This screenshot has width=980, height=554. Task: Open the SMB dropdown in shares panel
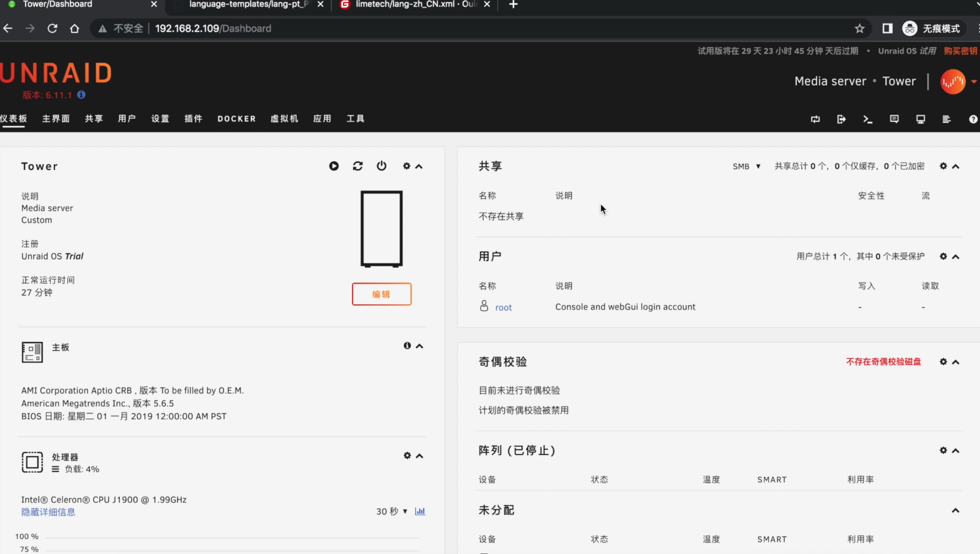click(x=745, y=166)
